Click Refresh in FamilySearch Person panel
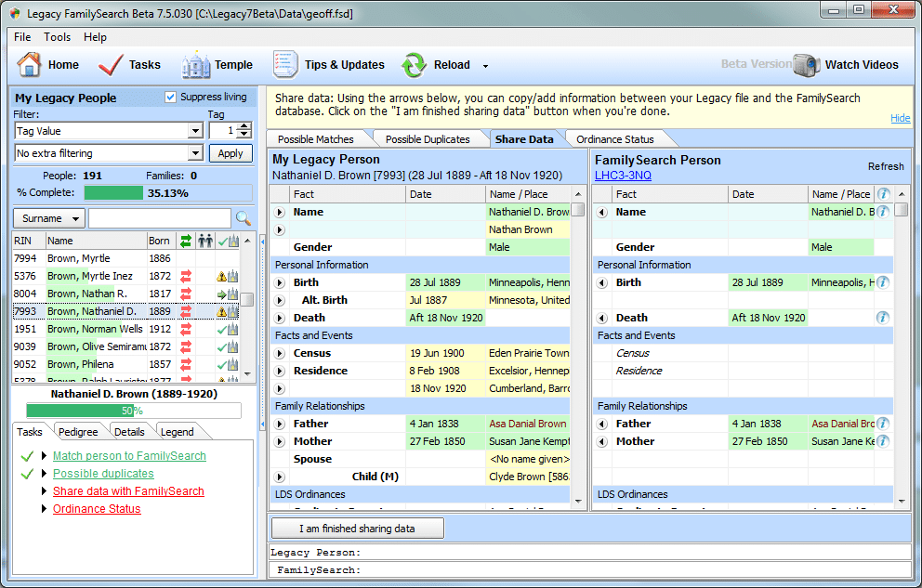The width and height of the screenshot is (922, 588). [x=886, y=167]
